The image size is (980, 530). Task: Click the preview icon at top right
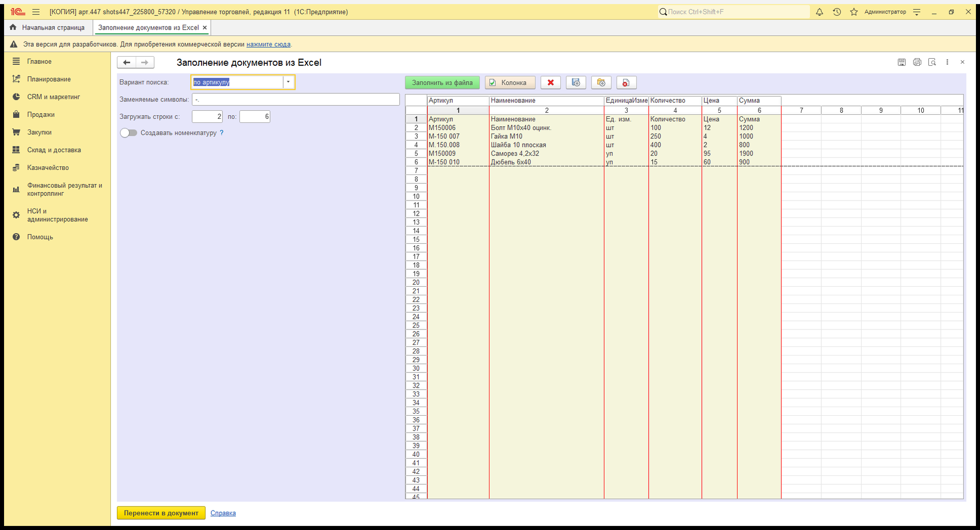[932, 62]
